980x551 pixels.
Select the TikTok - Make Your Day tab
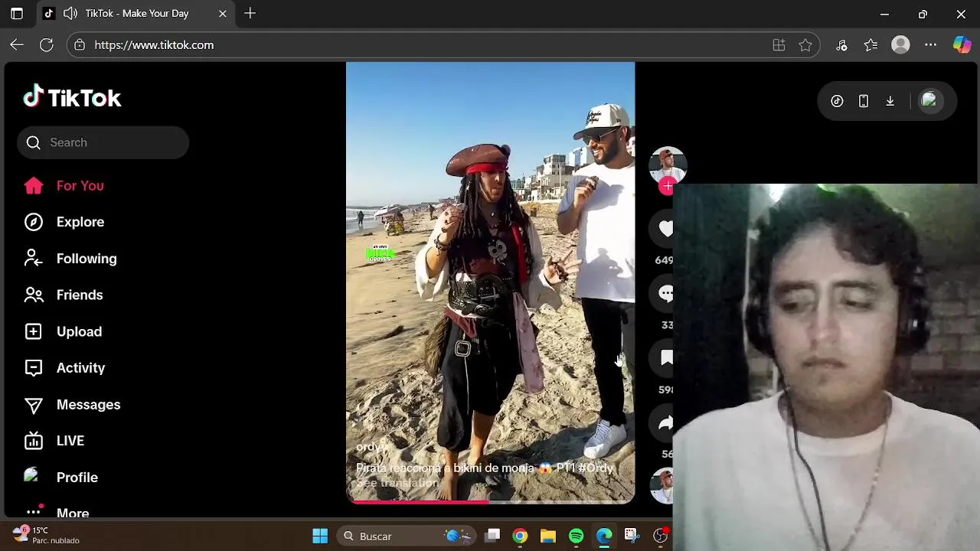click(136, 13)
